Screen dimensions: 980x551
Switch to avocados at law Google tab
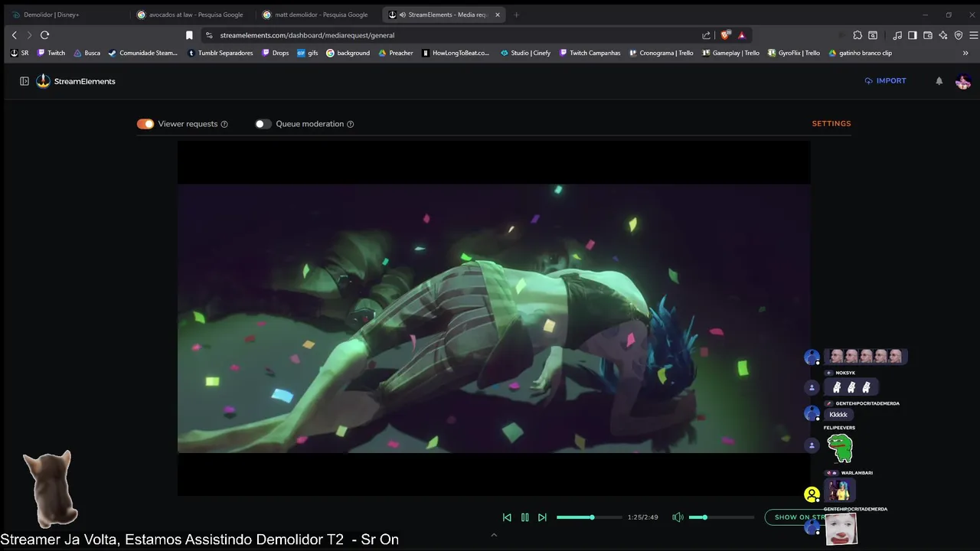pos(191,15)
